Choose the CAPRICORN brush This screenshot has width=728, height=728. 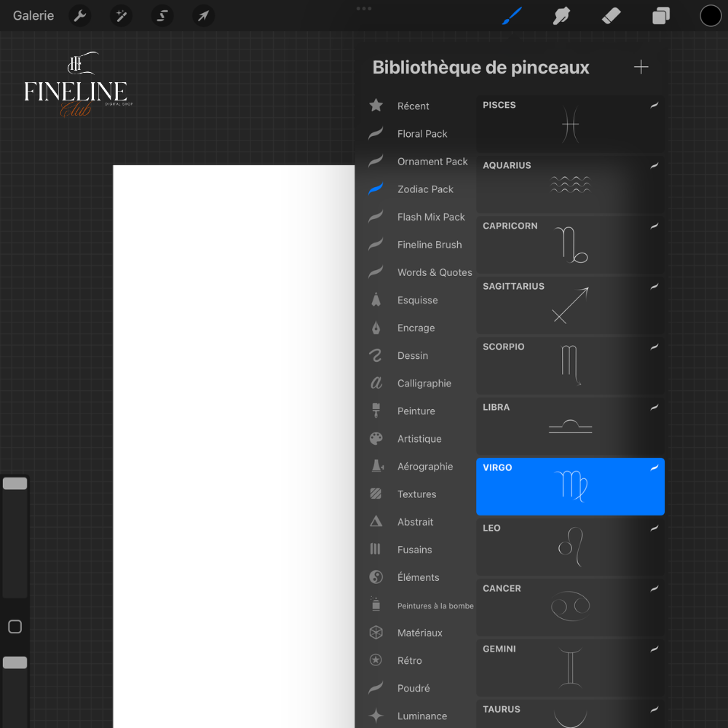pyautogui.click(x=570, y=245)
